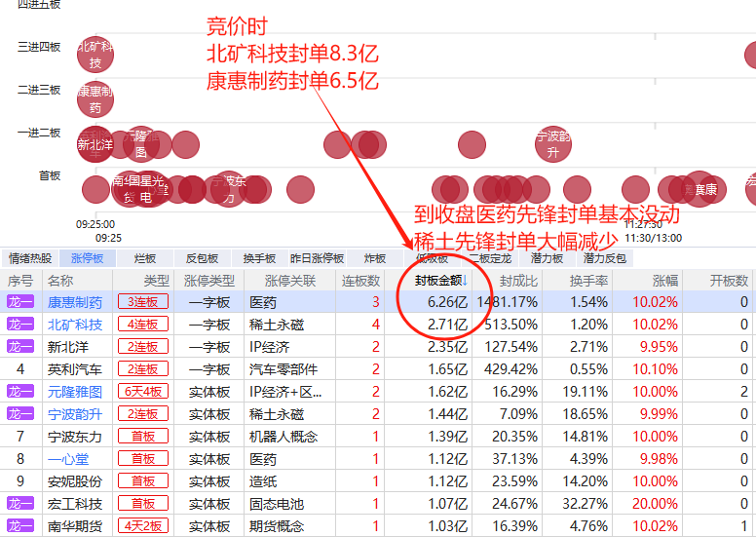
Task: Click the 龙一 tag beside 宁波韵升
Action: [20, 413]
